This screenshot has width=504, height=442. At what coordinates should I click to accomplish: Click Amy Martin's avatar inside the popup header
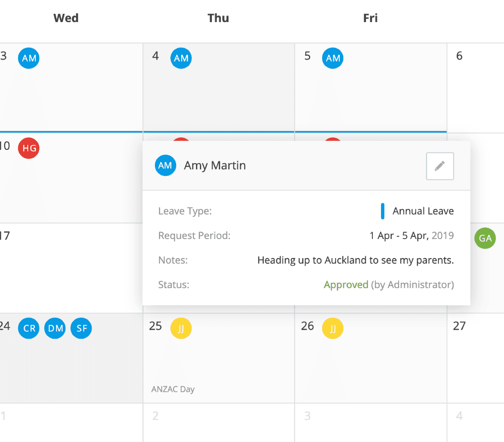pyautogui.click(x=165, y=165)
